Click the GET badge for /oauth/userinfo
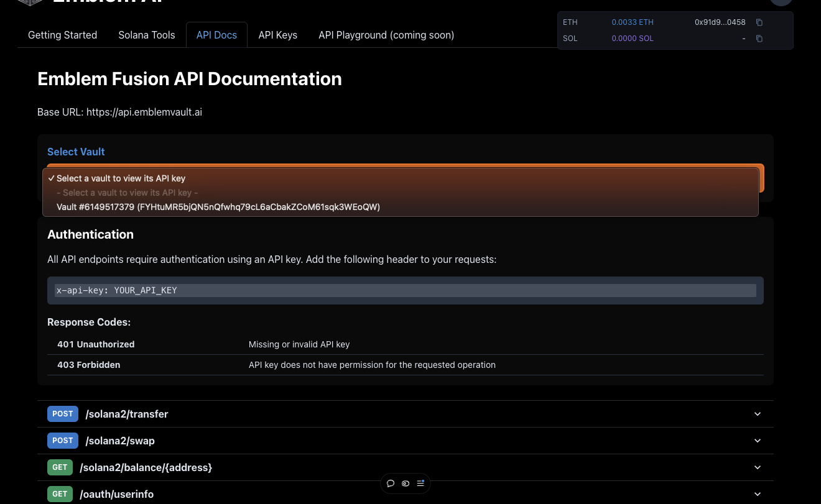Screen dimensions: 821x504 click(x=60, y=494)
